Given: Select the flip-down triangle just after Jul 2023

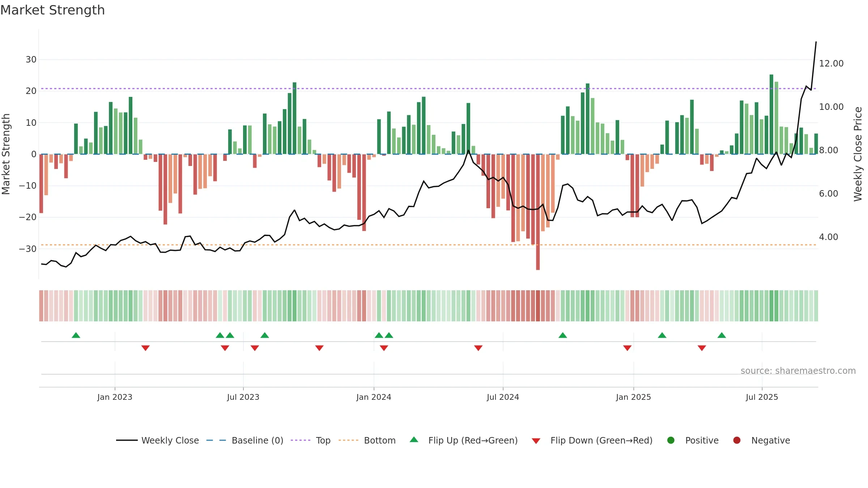Looking at the screenshot, I should pyautogui.click(x=255, y=348).
